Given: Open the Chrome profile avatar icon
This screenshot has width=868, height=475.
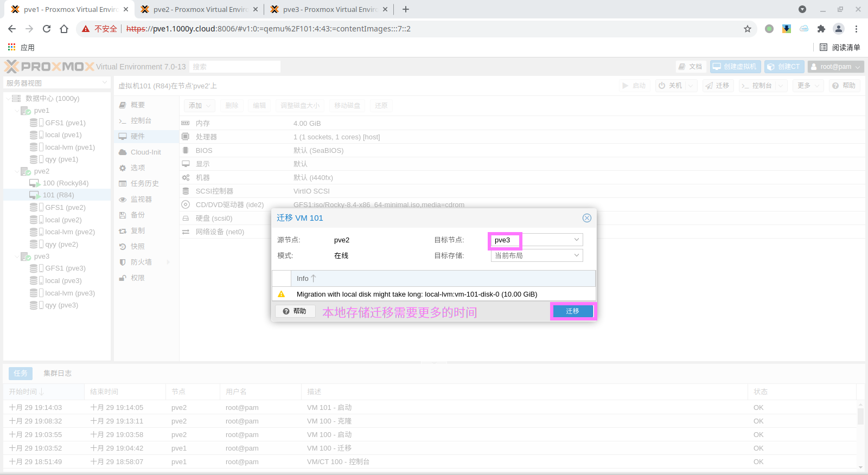Looking at the screenshot, I should coord(839,29).
